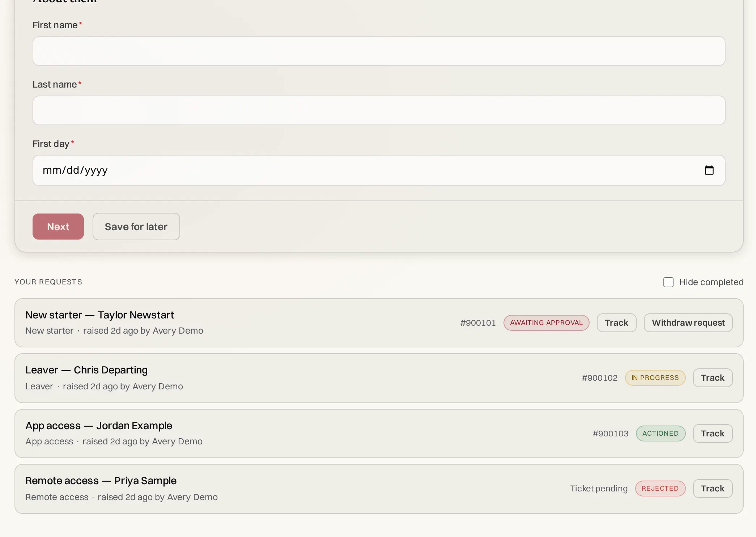
Task: Select the Last name field label
Action: click(55, 84)
